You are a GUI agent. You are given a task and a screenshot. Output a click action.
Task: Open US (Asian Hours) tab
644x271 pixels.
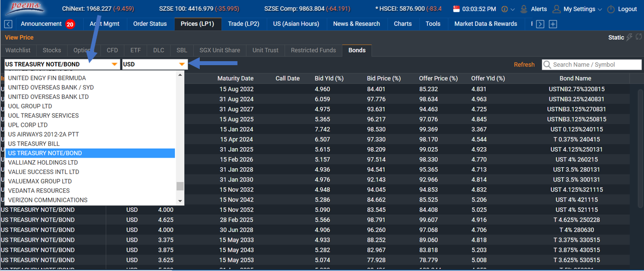pos(296,24)
